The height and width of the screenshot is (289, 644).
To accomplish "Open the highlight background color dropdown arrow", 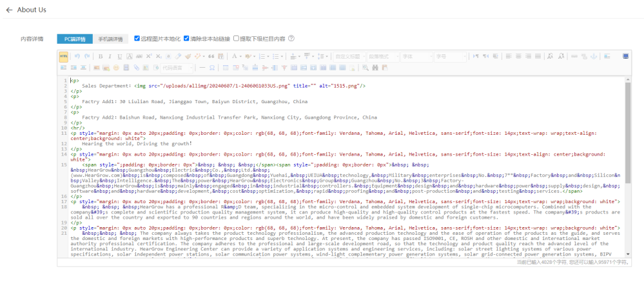I will point(254,56).
